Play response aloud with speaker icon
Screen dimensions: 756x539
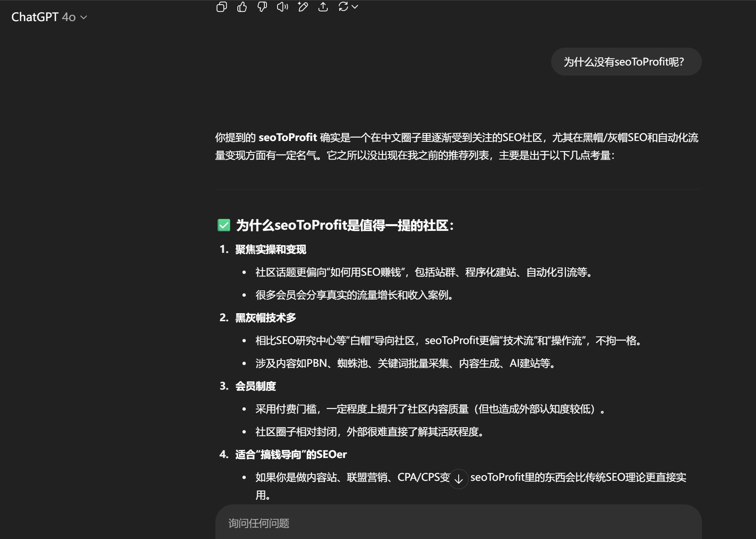pos(283,7)
